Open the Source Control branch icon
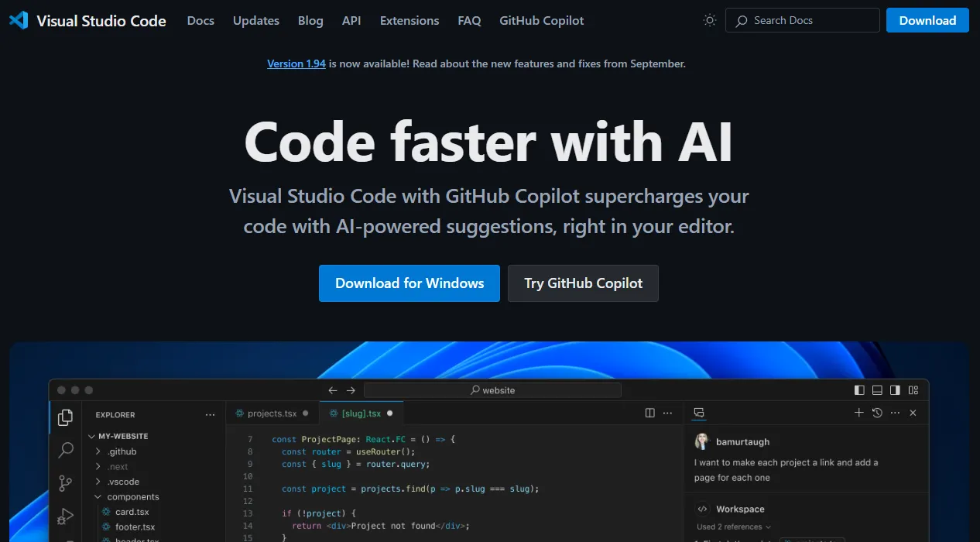Screen dimensions: 980x542 pyautogui.click(x=66, y=483)
